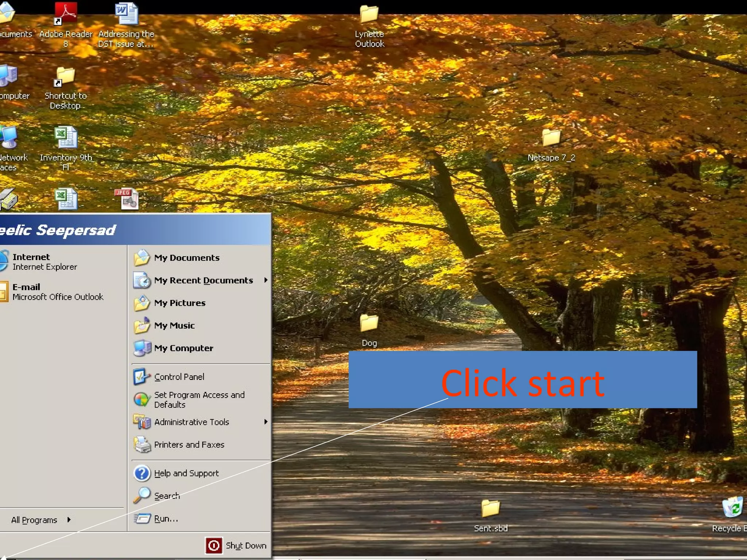The image size is (747, 560).
Task: Open the My Computer desktop icon
Action: tap(8, 76)
